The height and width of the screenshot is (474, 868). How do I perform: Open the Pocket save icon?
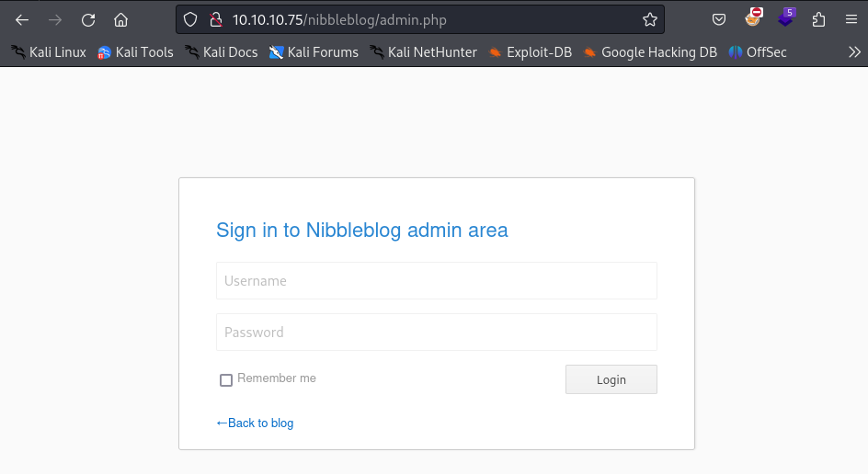(720, 19)
